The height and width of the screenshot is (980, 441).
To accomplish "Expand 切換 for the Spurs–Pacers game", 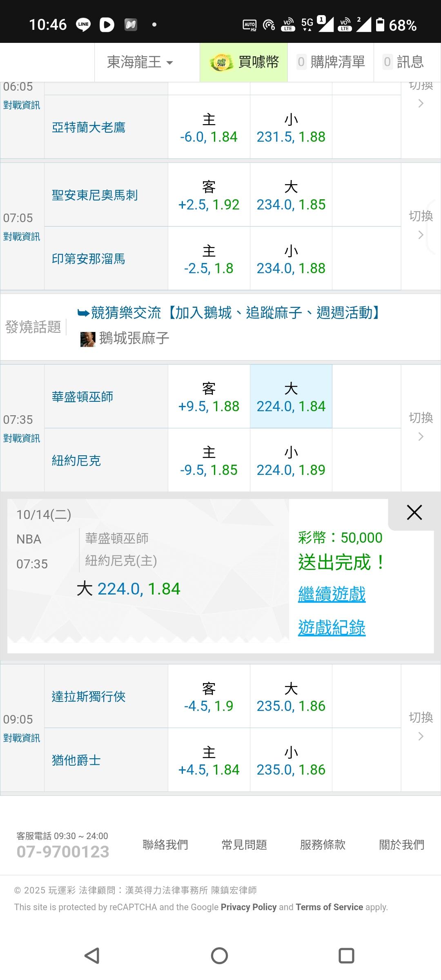I will (x=421, y=224).
